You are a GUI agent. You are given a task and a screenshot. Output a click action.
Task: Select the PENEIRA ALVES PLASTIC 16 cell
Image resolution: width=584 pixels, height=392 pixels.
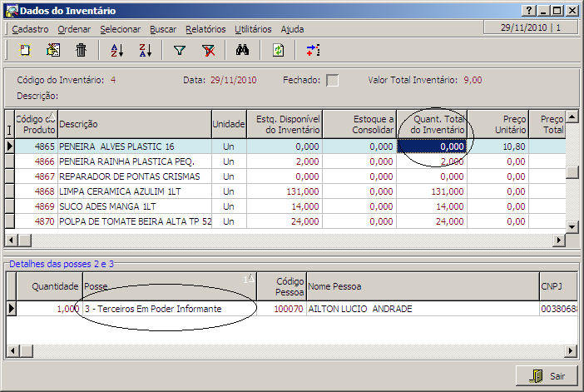point(135,146)
